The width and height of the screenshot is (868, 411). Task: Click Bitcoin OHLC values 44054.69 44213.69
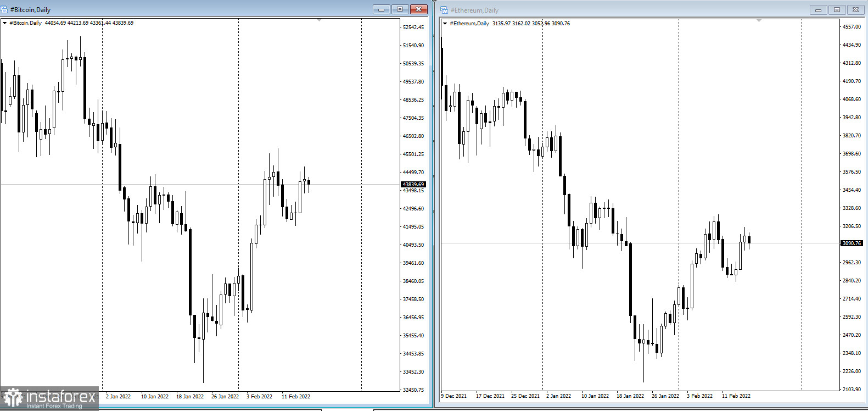[66, 23]
